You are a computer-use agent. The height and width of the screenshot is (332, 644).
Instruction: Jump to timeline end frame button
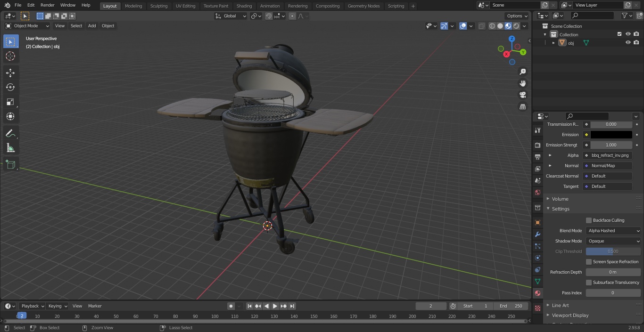[292, 306]
